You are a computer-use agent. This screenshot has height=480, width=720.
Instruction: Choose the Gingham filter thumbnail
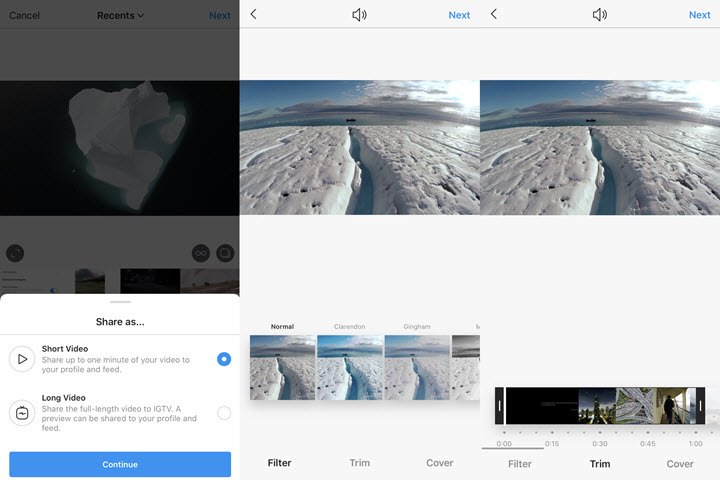417,367
